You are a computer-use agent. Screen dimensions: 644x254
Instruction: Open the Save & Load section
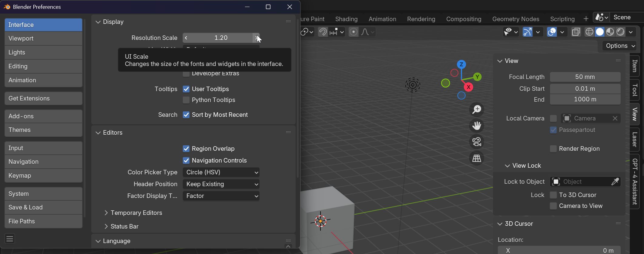tap(43, 207)
